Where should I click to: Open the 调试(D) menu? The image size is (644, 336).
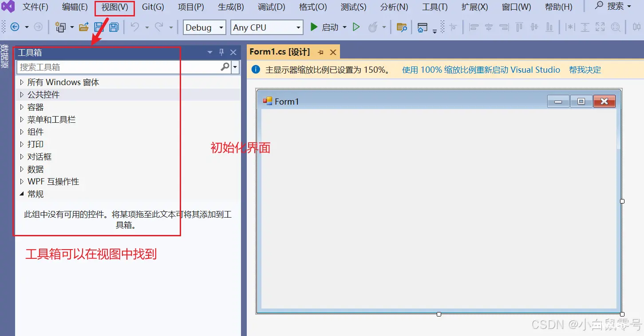click(271, 7)
